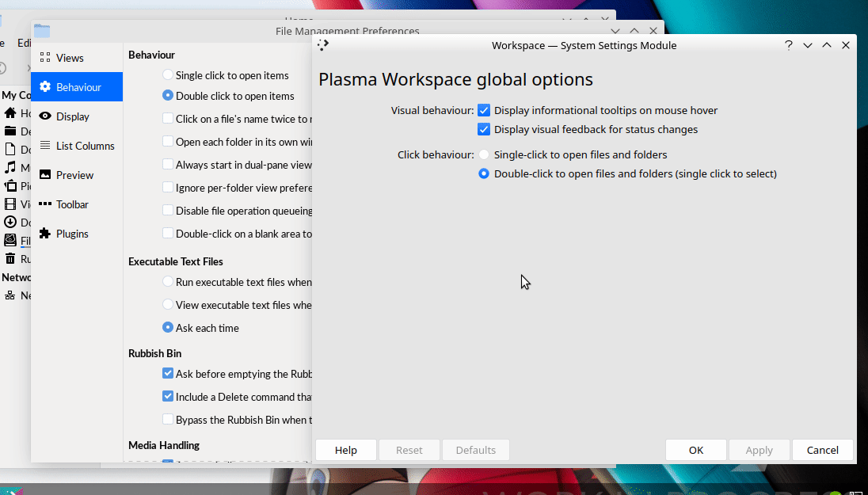Click the Videos film icon in file manager sidebar
Viewport: 868px width, 495px height.
(10, 204)
